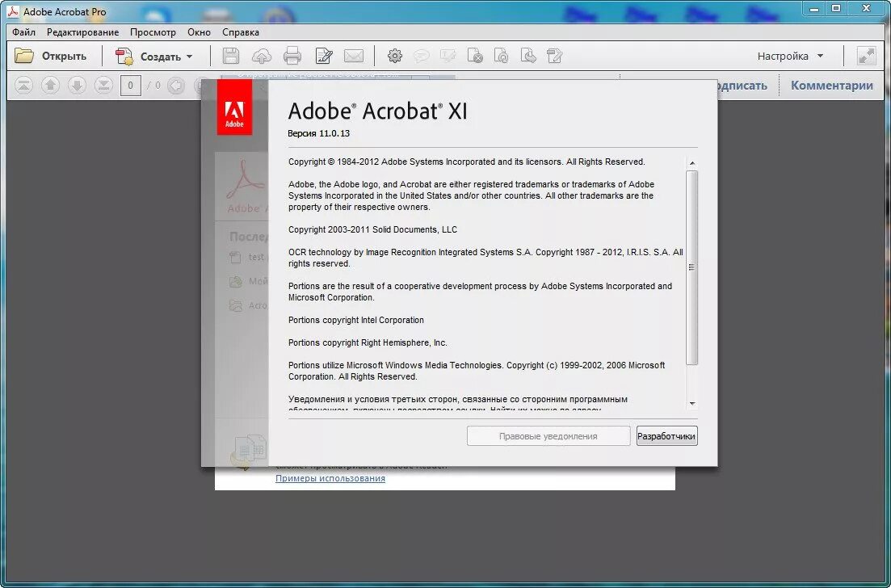Open the Настройка dropdown
This screenshot has width=891, height=588.
tap(790, 57)
